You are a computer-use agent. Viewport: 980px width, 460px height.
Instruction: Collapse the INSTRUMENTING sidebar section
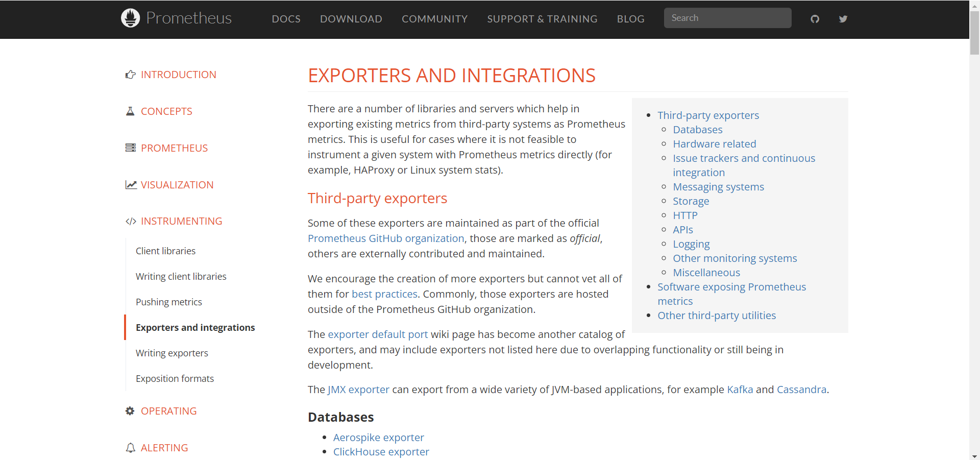click(x=181, y=221)
